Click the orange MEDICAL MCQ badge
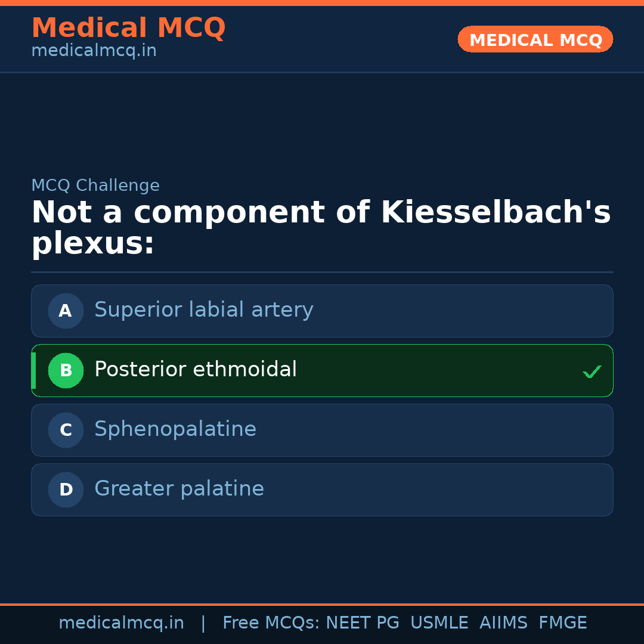 [535, 40]
